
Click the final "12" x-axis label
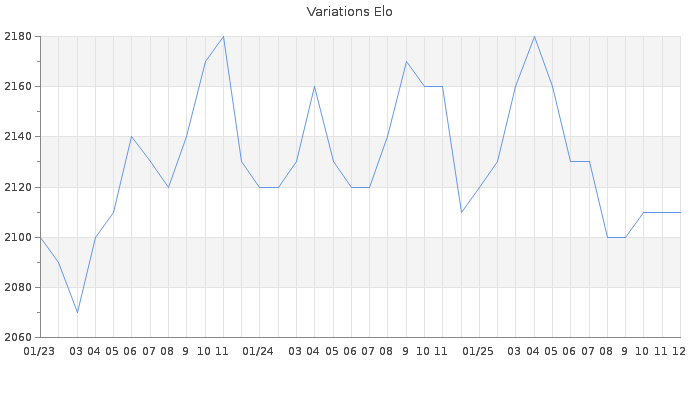pos(678,351)
